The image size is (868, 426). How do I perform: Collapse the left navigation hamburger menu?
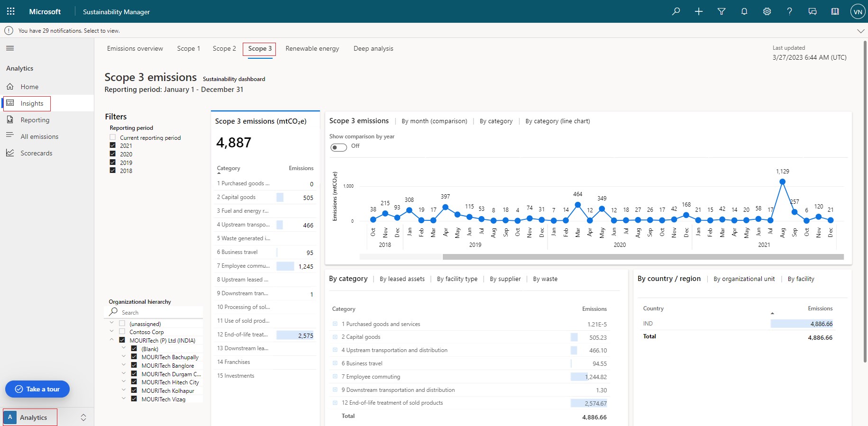pyautogui.click(x=10, y=48)
